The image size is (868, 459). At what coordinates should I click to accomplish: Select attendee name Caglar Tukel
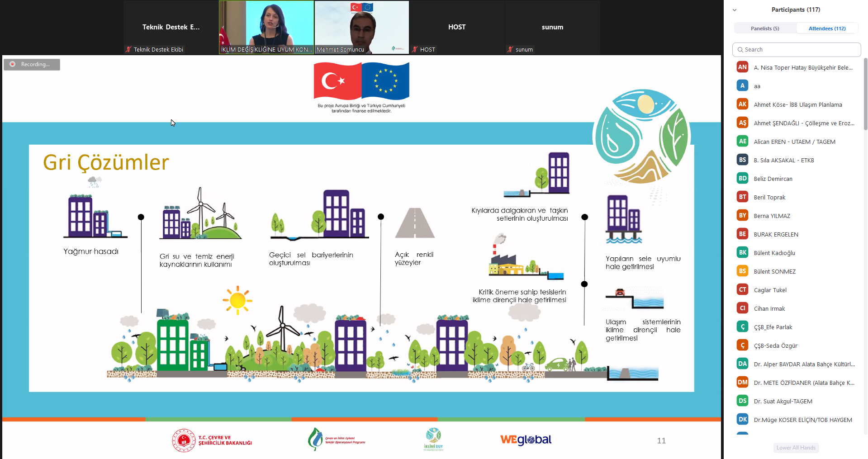[770, 290]
